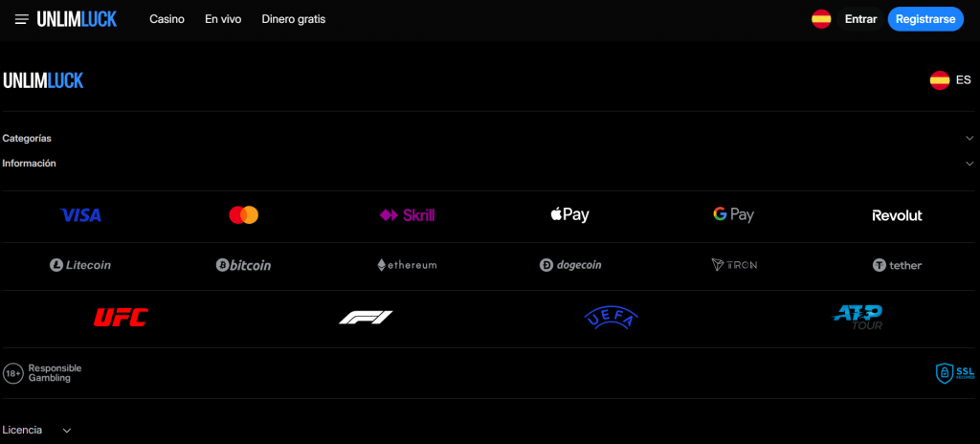980x444 pixels.
Task: Click the Mastercard logo
Action: tap(244, 215)
